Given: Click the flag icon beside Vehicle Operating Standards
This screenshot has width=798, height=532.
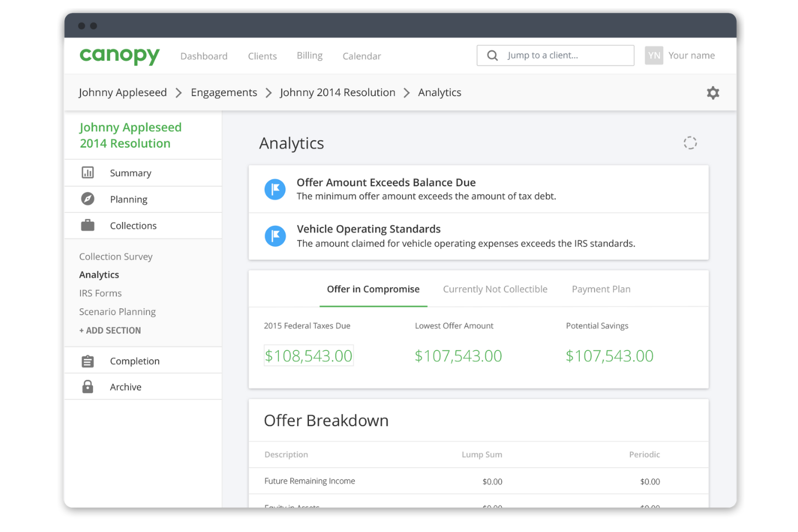Looking at the screenshot, I should coord(275,236).
